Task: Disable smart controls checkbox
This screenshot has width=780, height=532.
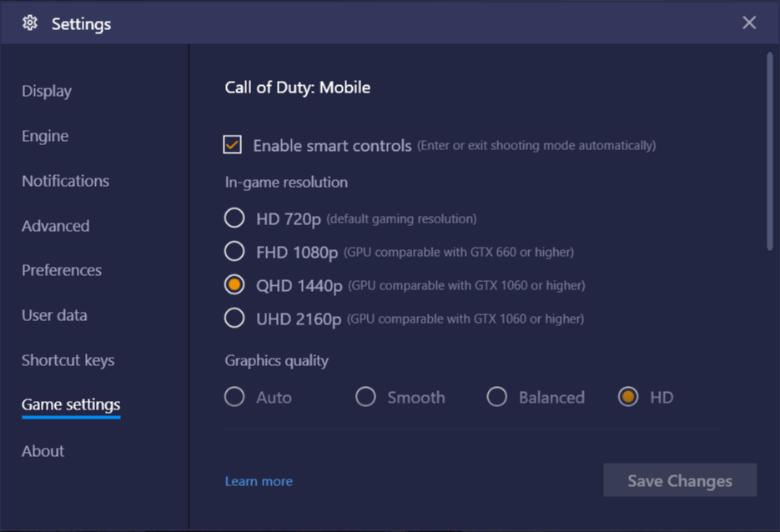Action: pyautogui.click(x=233, y=144)
